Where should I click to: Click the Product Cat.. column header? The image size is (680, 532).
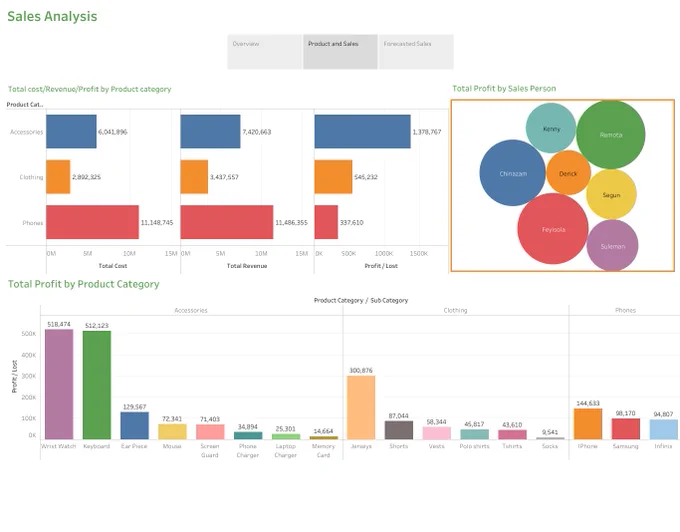click(x=25, y=104)
